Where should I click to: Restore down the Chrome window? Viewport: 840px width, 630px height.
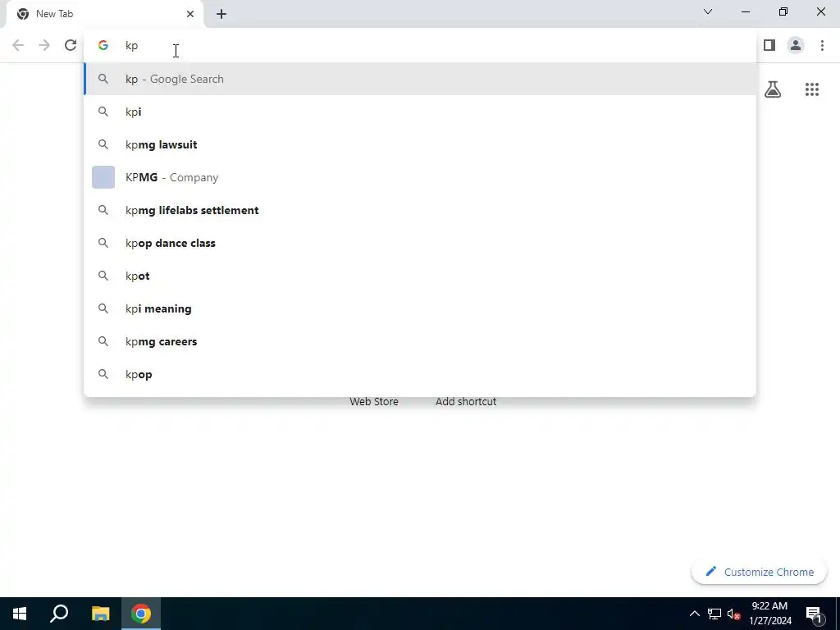(x=783, y=11)
